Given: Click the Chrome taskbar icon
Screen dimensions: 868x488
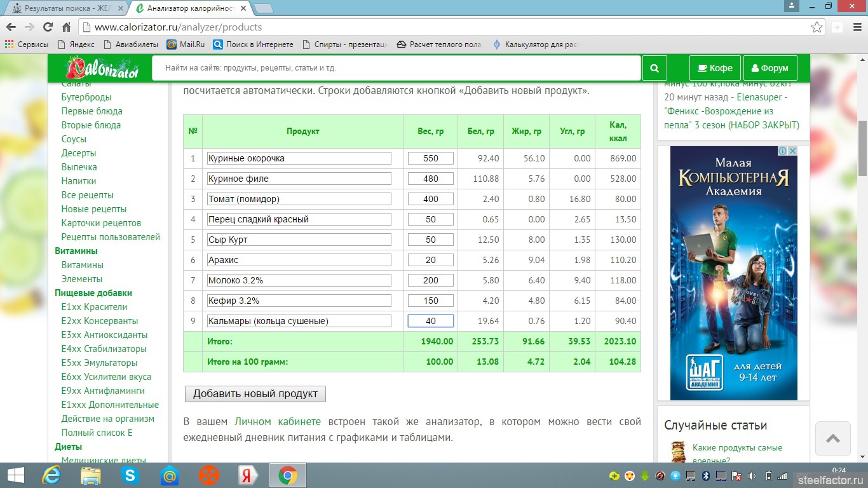Looking at the screenshot, I should coord(288,475).
